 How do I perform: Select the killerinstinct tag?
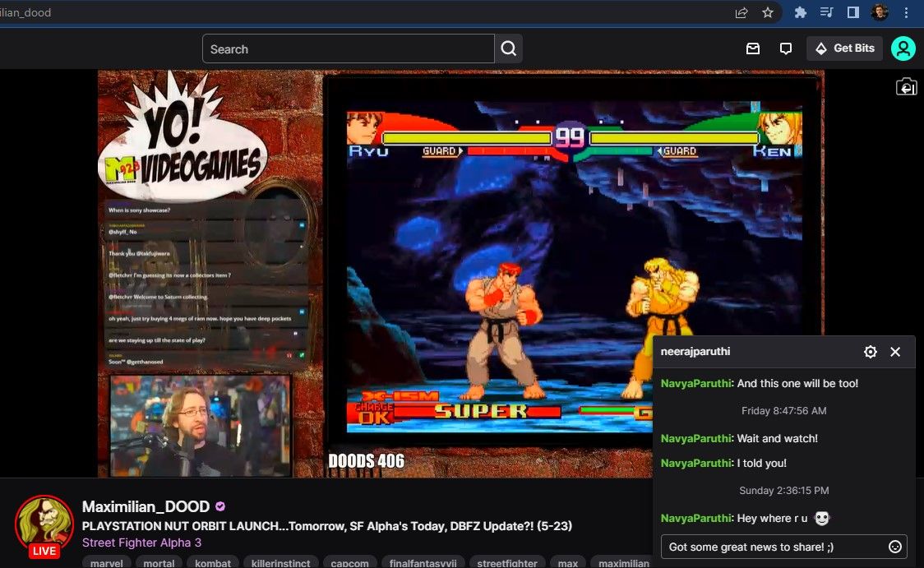[280, 563]
